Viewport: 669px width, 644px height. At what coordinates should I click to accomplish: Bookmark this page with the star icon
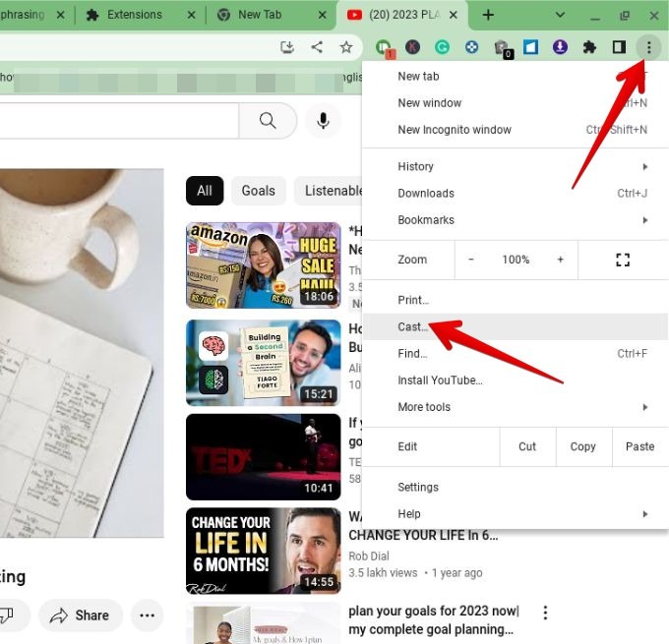(345, 47)
